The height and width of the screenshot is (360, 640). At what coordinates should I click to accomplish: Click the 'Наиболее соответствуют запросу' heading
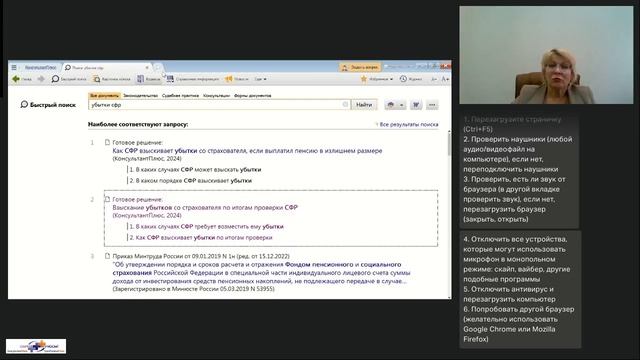[138, 124]
